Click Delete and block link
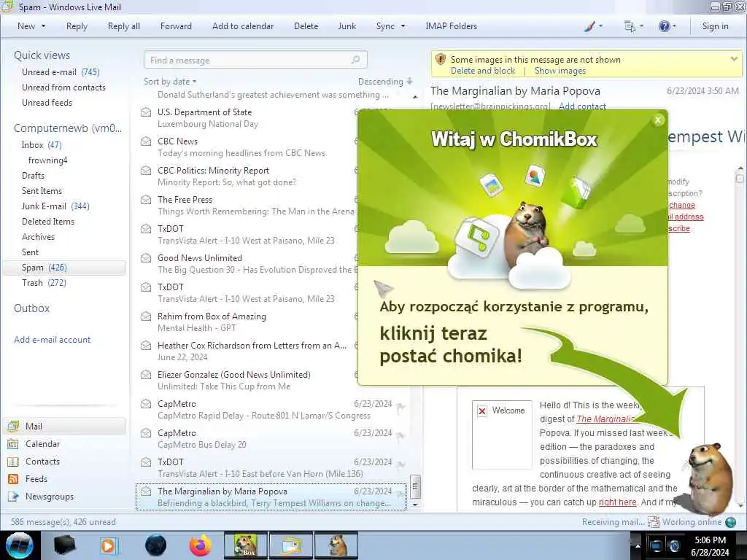 point(483,71)
